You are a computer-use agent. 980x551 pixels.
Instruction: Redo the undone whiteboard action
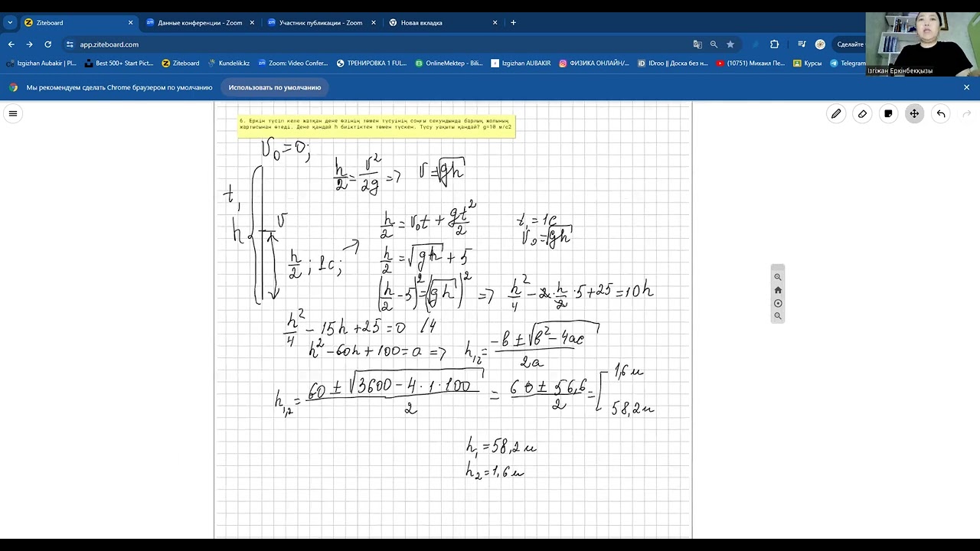pos(966,114)
